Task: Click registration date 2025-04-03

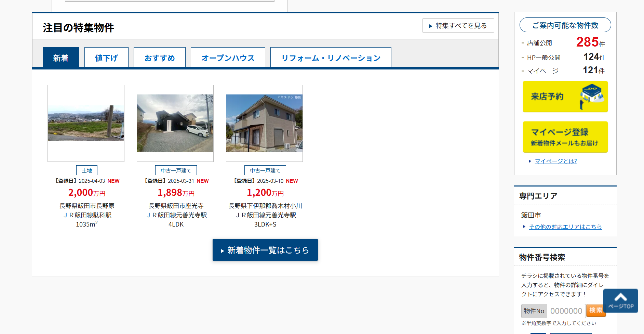Action: (92, 181)
